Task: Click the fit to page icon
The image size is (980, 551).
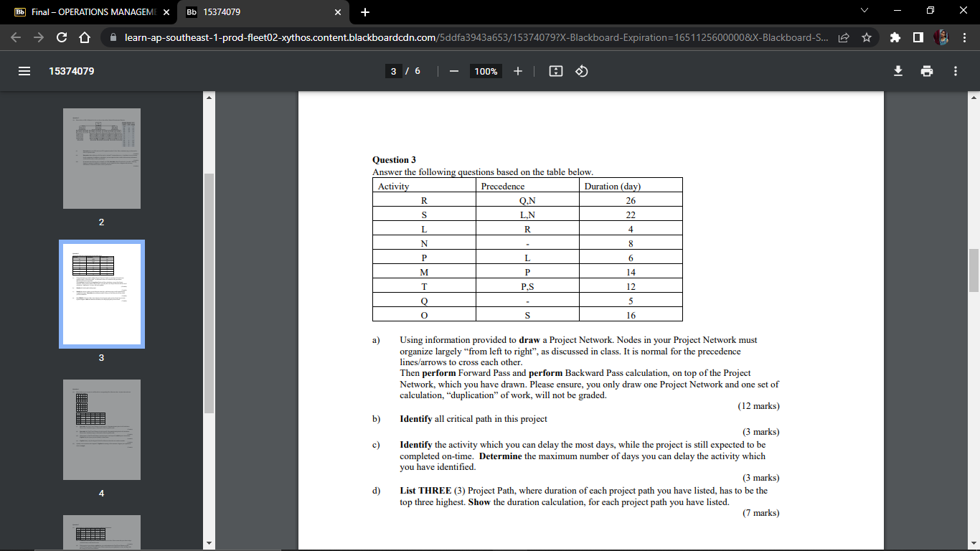Action: (x=555, y=71)
